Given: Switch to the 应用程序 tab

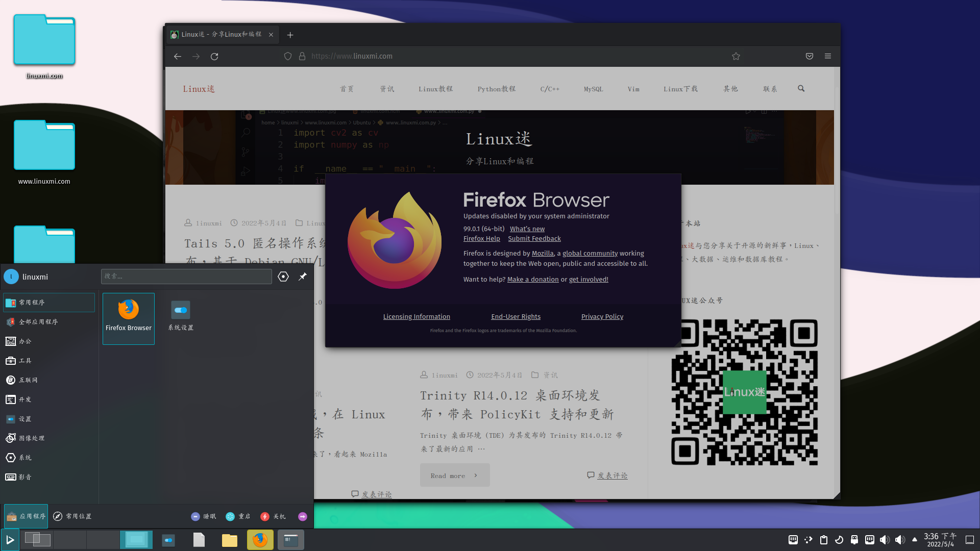Looking at the screenshot, I should 26,516.
